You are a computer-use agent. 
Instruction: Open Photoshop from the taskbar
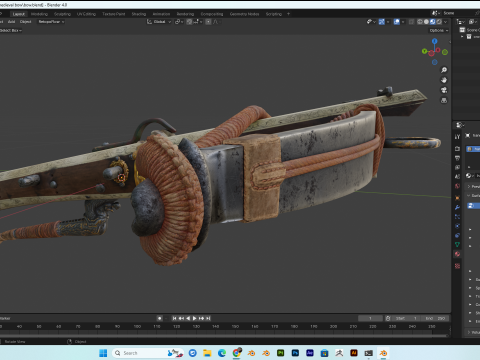pos(295,353)
